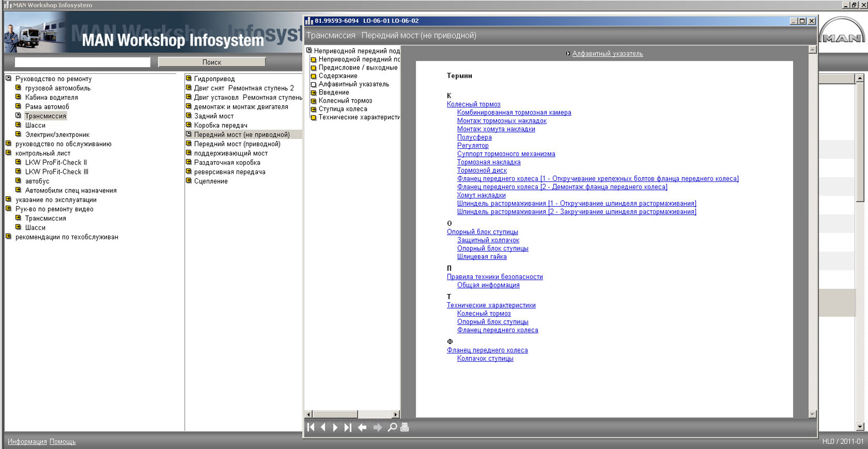The image size is (868, 449).
Task: Jump to the last page of the document
Action: (348, 427)
